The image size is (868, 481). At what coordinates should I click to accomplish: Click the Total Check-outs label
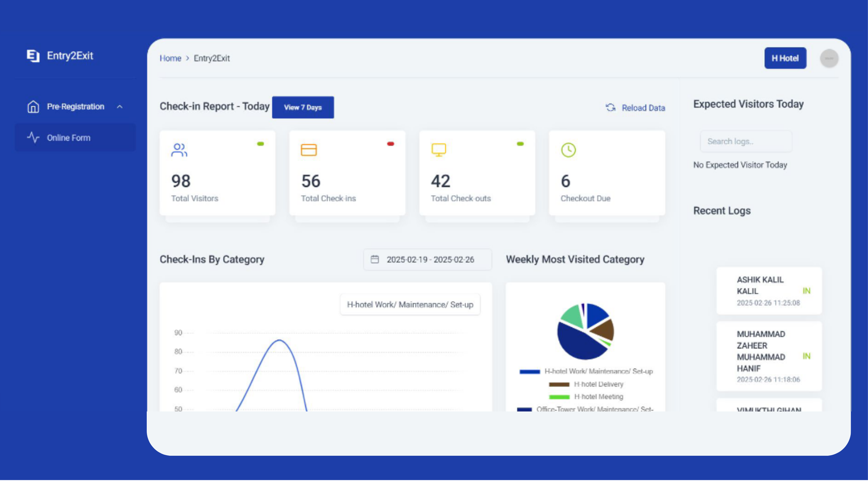click(x=461, y=198)
